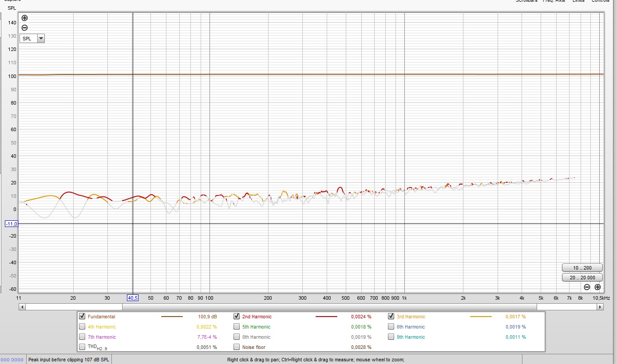Enable the Noise floor checkbox
The image size is (617, 364).
point(237,347)
